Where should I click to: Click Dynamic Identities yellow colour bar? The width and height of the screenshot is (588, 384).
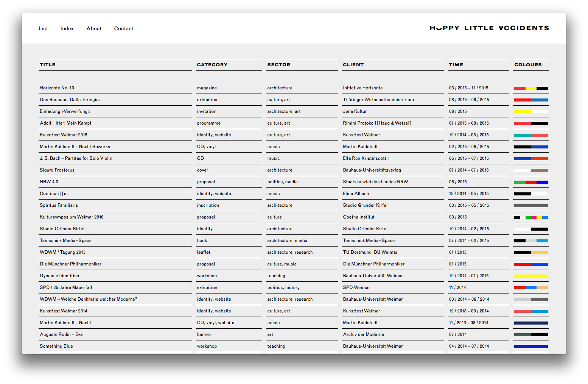[x=531, y=276]
